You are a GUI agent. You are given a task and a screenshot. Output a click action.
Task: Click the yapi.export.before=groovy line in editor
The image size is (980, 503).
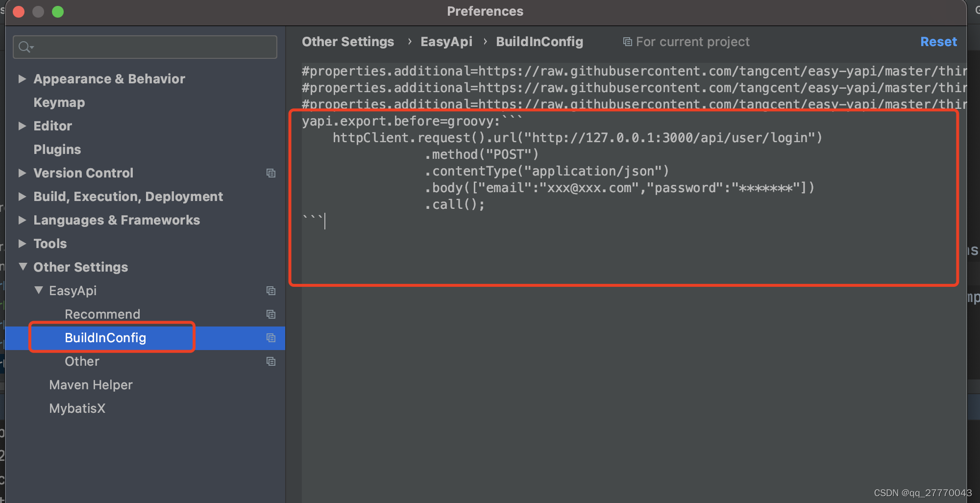(x=413, y=121)
